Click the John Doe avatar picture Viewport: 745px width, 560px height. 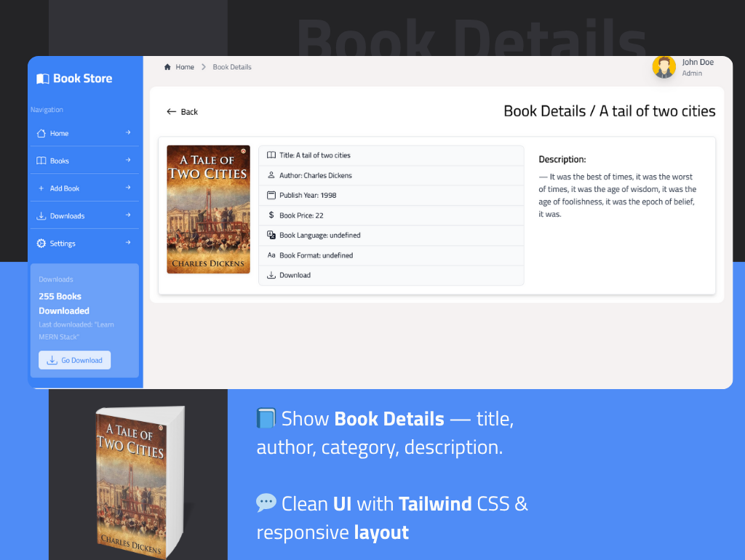pyautogui.click(x=664, y=67)
